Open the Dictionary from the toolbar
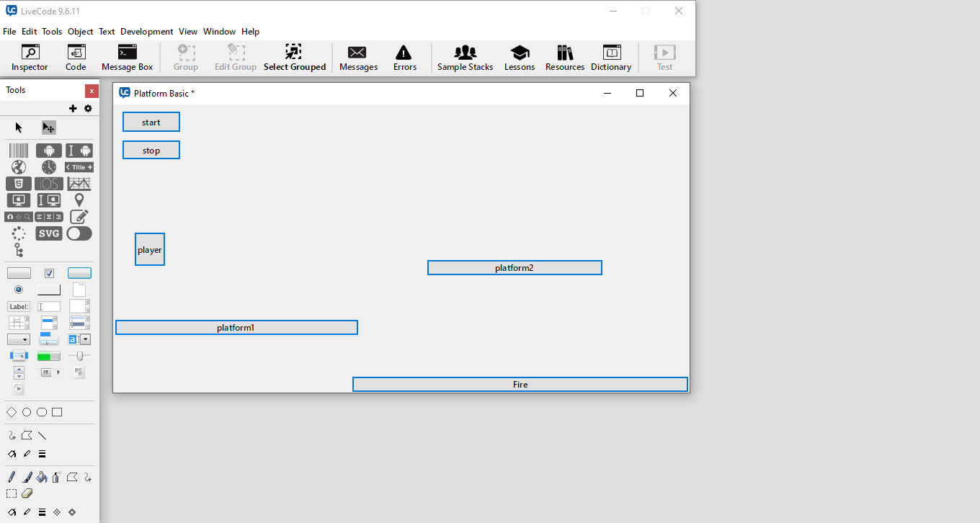This screenshot has width=980, height=523. (x=610, y=58)
